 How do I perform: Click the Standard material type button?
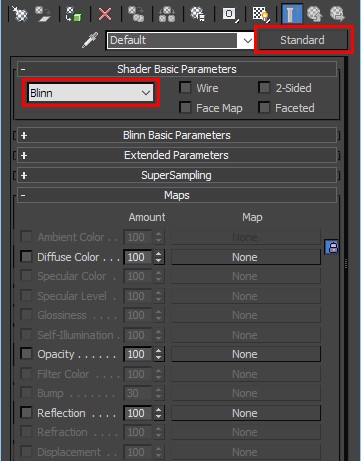coord(303,40)
